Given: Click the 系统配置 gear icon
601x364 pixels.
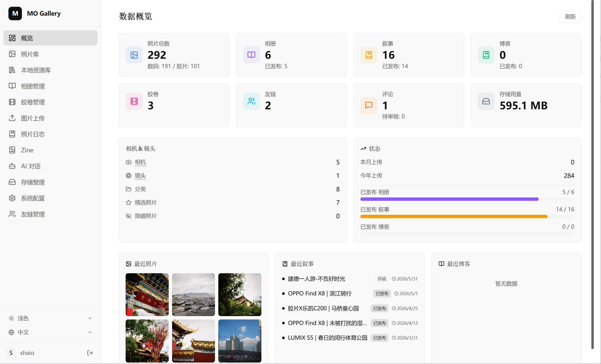Looking at the screenshot, I should click(x=12, y=198).
